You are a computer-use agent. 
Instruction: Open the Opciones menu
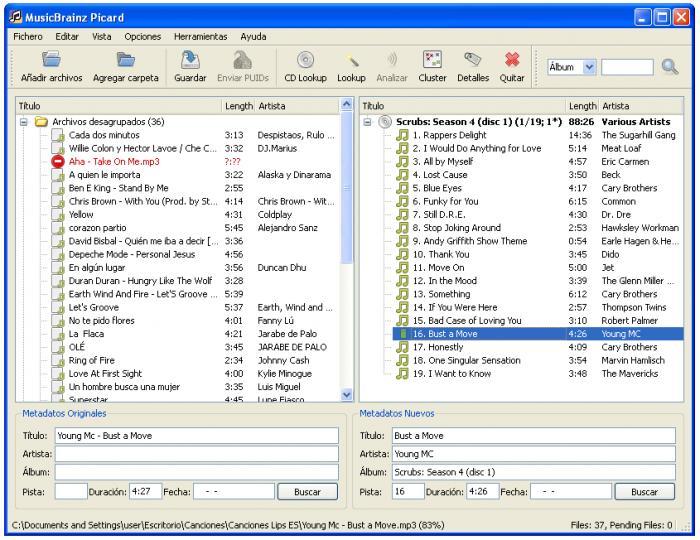(142, 37)
